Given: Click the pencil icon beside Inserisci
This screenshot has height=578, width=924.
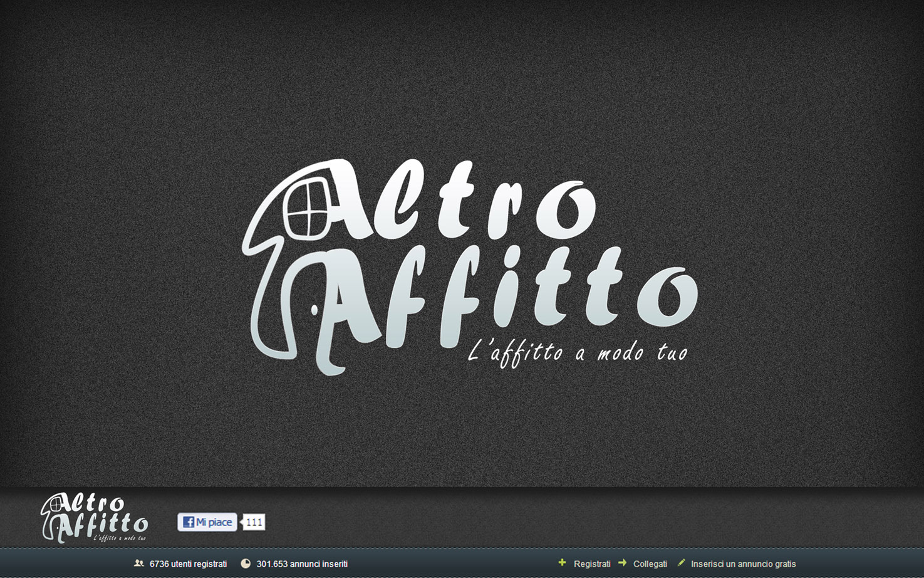Looking at the screenshot, I should (x=681, y=563).
